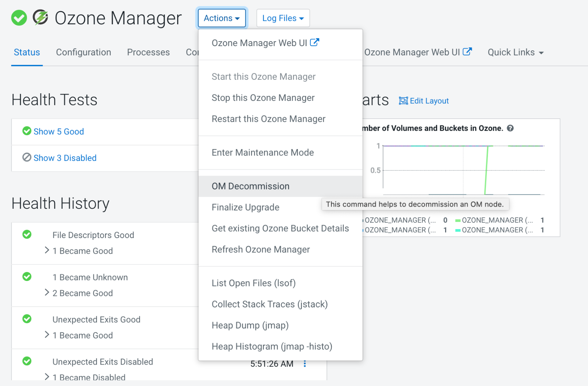The image size is (588, 386).
Task: Click the external link icon in Actions menu
Action: coord(314,43)
